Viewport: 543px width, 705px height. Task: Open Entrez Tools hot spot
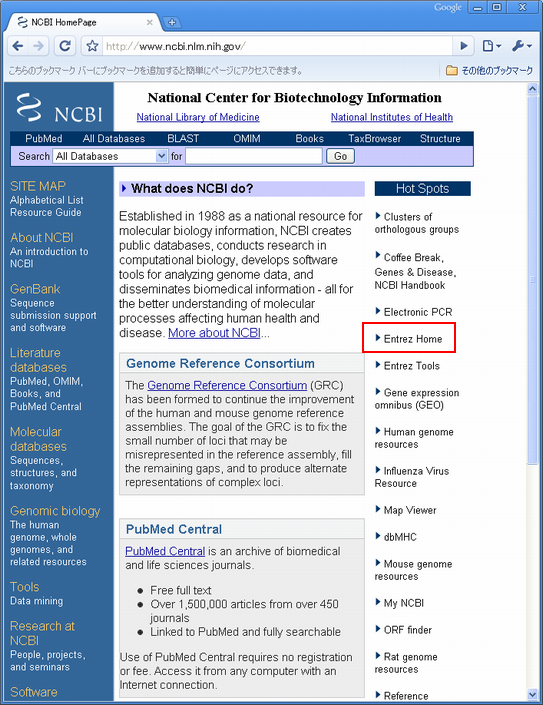(x=411, y=366)
